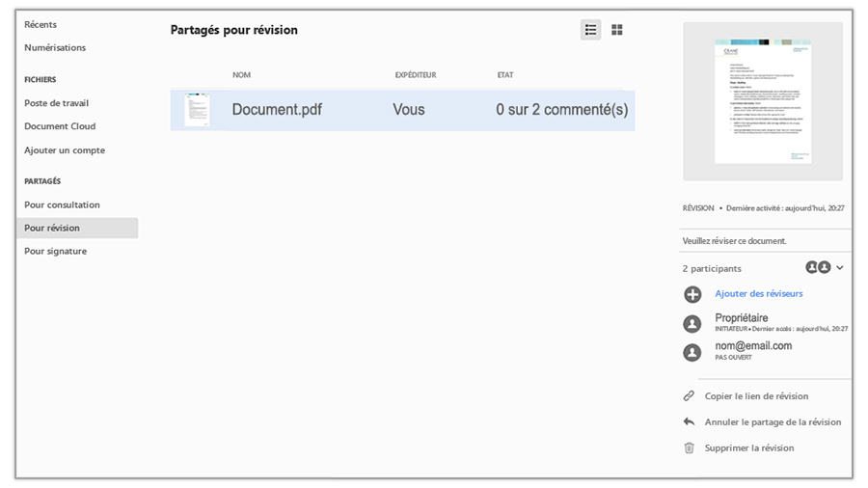Viewport: 868px width, 488px height.
Task: Click the unshare review arrow icon
Action: point(689,421)
